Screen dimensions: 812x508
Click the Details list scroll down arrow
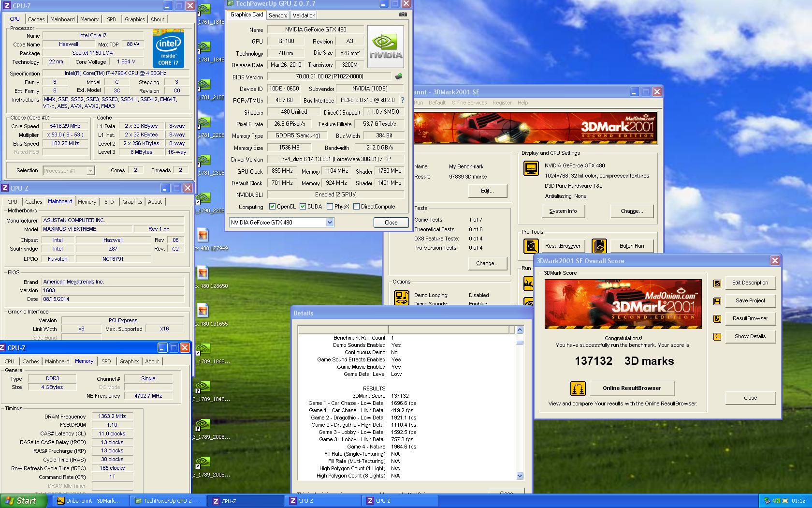pyautogui.click(x=520, y=476)
